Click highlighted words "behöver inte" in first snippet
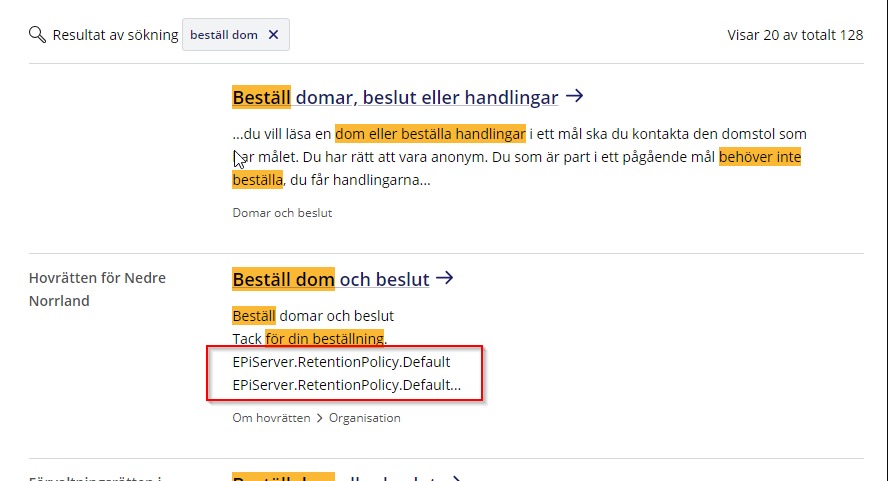 tap(760, 157)
